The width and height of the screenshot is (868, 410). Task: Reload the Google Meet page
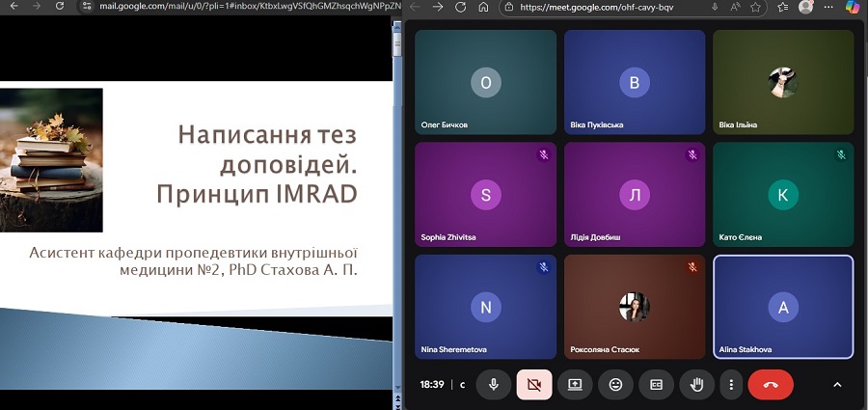point(460,7)
